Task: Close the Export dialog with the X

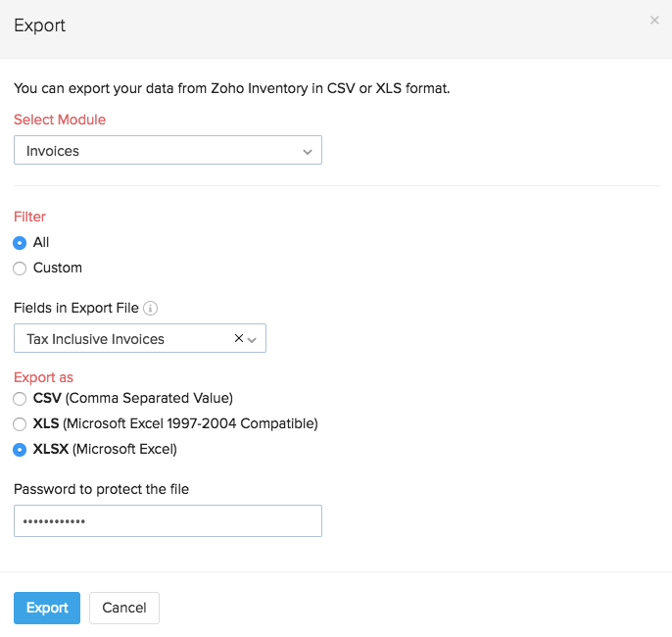Action: [654, 21]
